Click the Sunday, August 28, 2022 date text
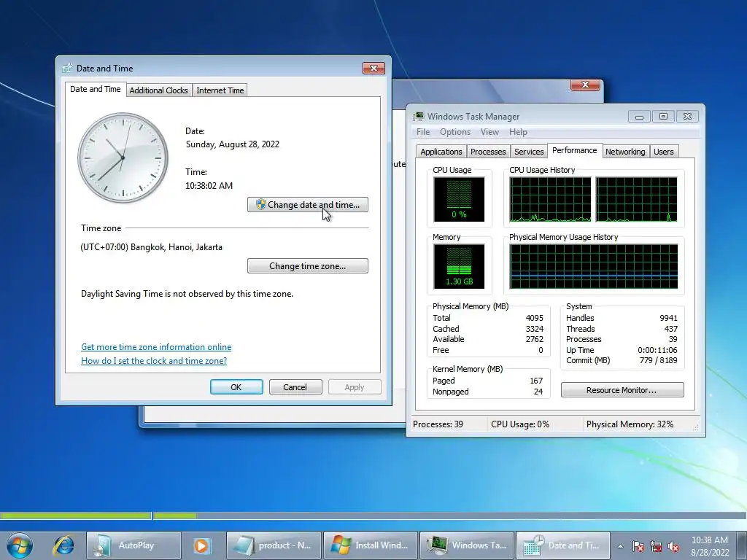This screenshot has width=747, height=560. [233, 144]
